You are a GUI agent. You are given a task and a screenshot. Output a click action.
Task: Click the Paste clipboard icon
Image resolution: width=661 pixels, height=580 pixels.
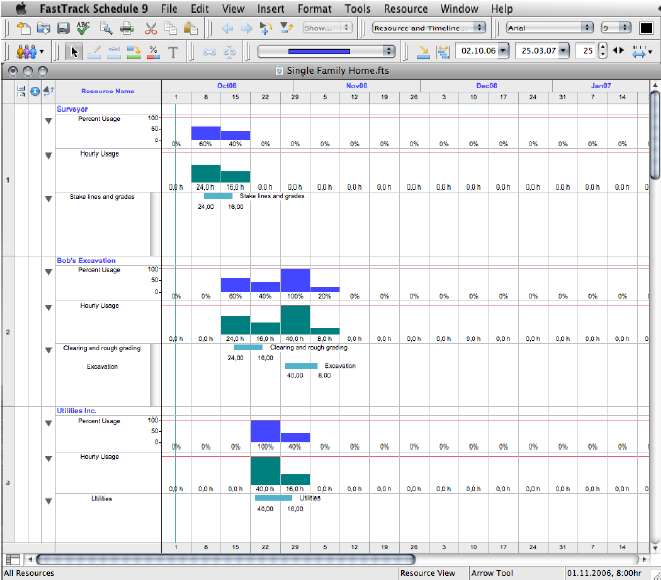point(191,28)
